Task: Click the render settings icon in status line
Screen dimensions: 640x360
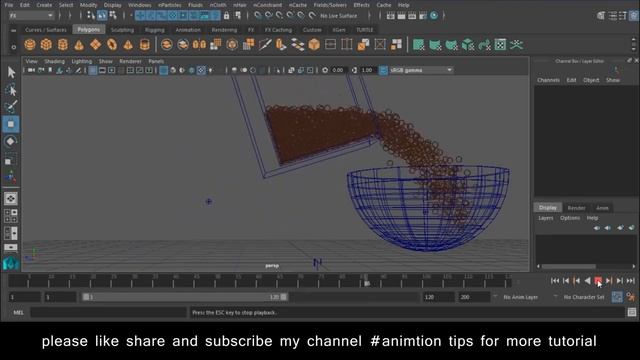Action: (423, 16)
